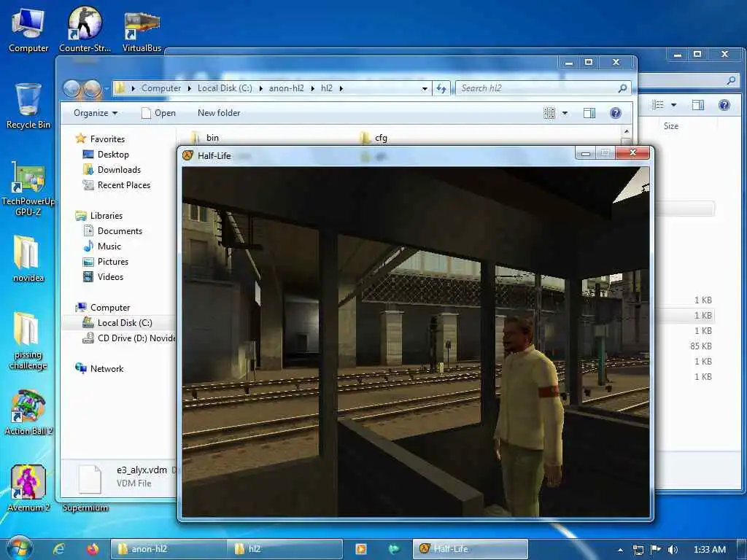Select Local Disk (C:) in tree
The image size is (747, 560).
(x=117, y=323)
